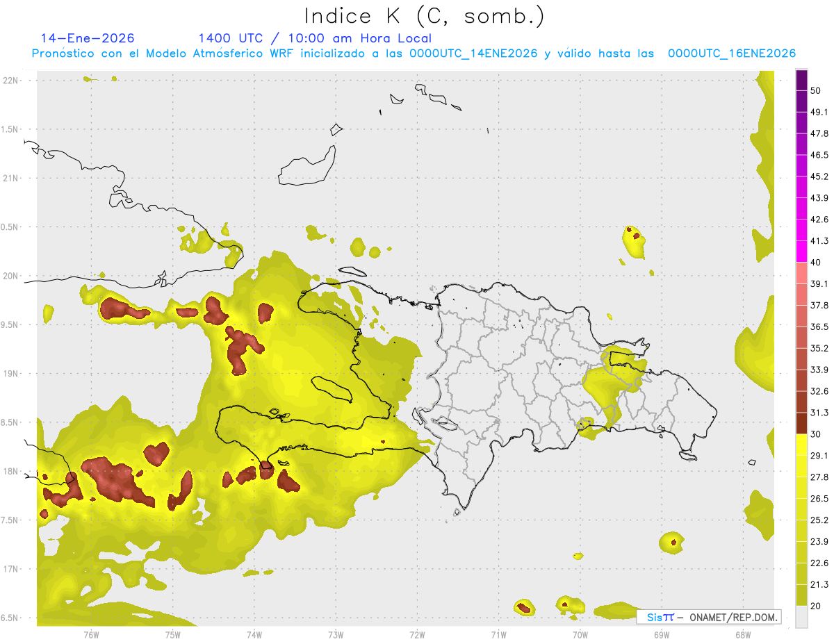
Task: Click color scale value "26.5"
Action: coord(819,499)
